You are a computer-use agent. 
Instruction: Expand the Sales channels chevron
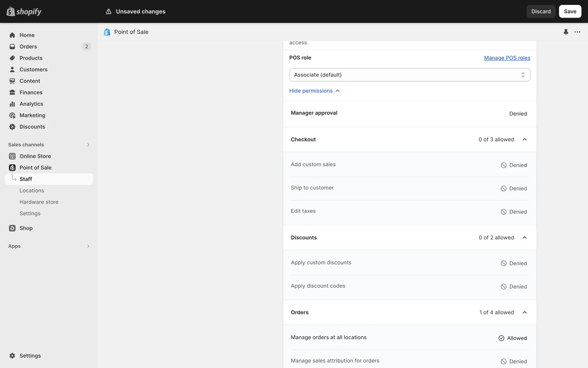tap(88, 145)
